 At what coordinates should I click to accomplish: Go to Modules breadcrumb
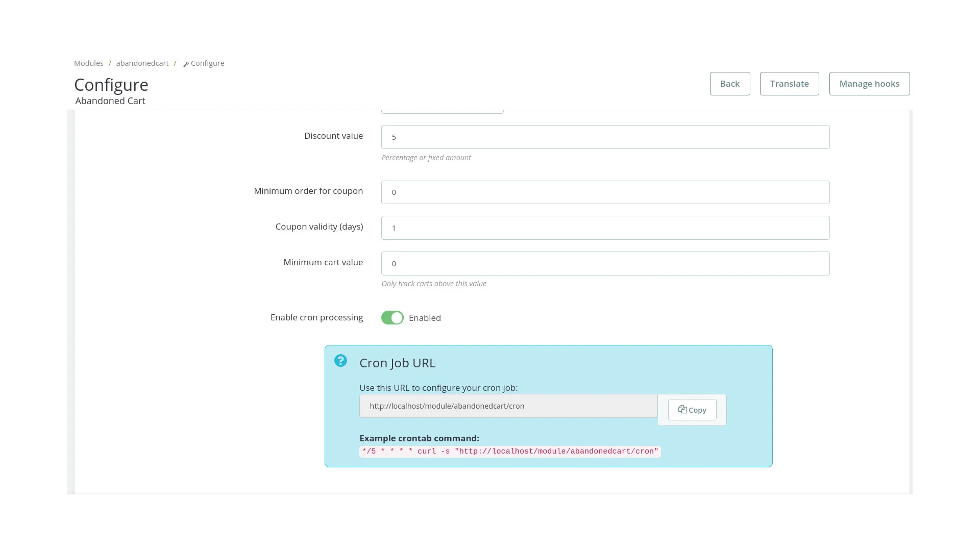(89, 63)
